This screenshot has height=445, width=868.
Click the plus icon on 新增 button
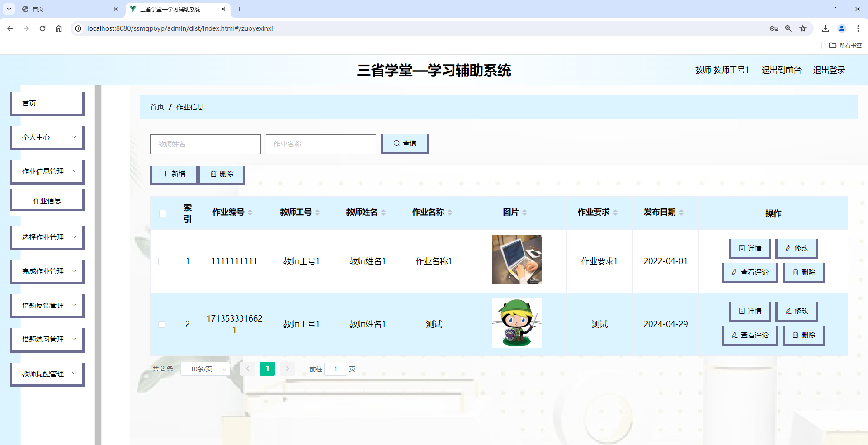pos(165,174)
